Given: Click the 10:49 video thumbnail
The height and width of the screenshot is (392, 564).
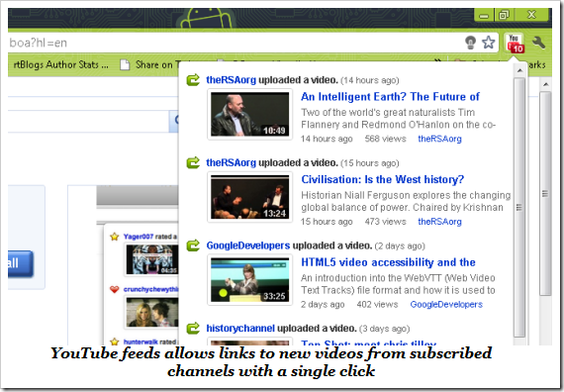Looking at the screenshot, I should pos(249,114).
